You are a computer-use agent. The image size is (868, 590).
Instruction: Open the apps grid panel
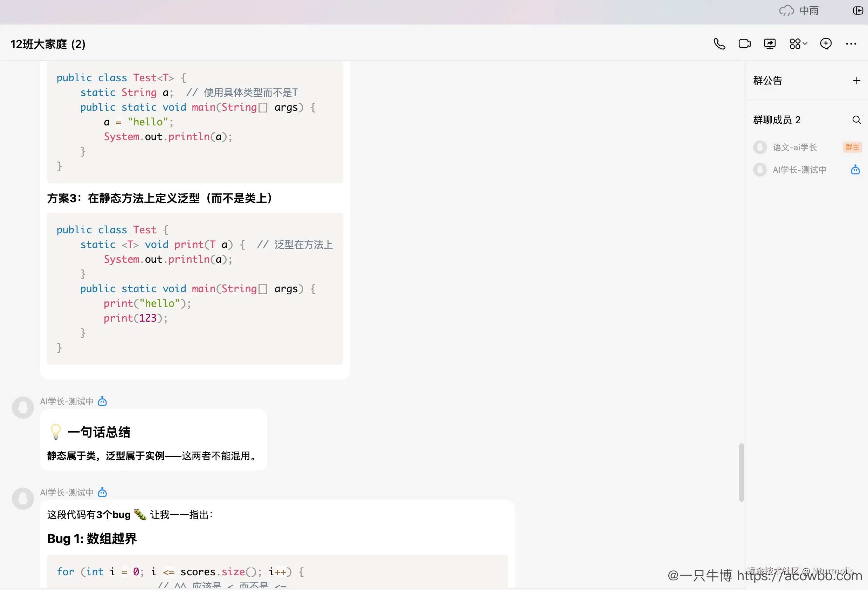pos(795,44)
